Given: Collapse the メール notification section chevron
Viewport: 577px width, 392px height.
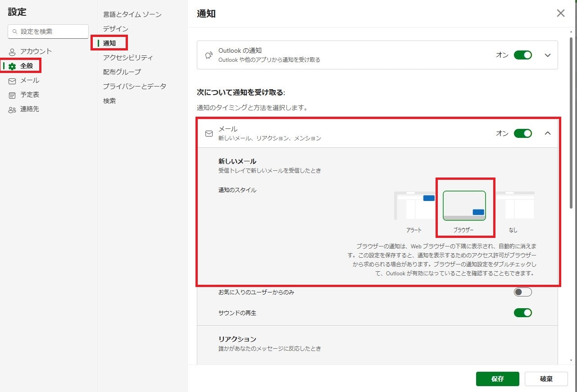Looking at the screenshot, I should click(547, 133).
